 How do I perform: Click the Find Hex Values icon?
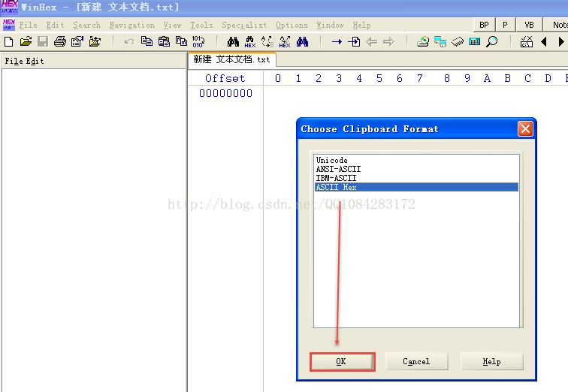(250, 42)
